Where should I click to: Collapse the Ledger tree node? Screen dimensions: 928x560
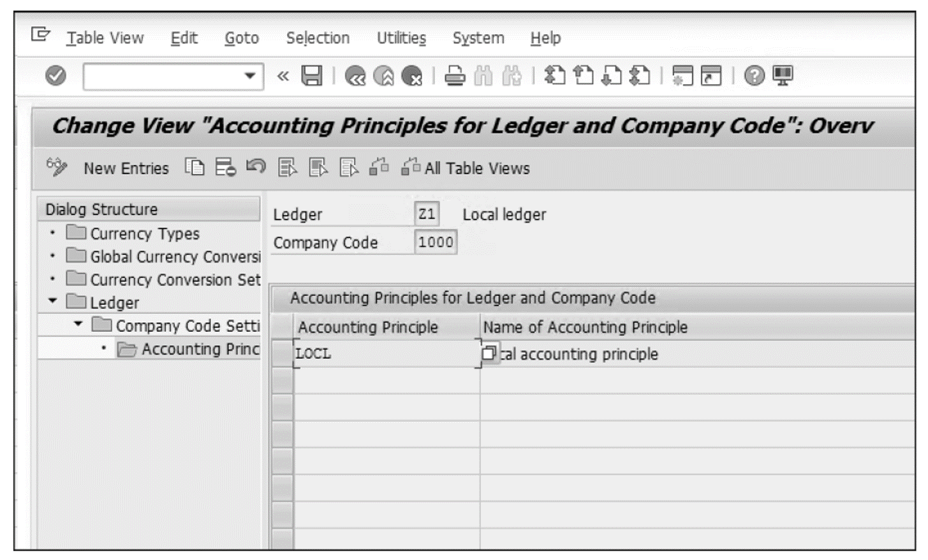[51, 300]
